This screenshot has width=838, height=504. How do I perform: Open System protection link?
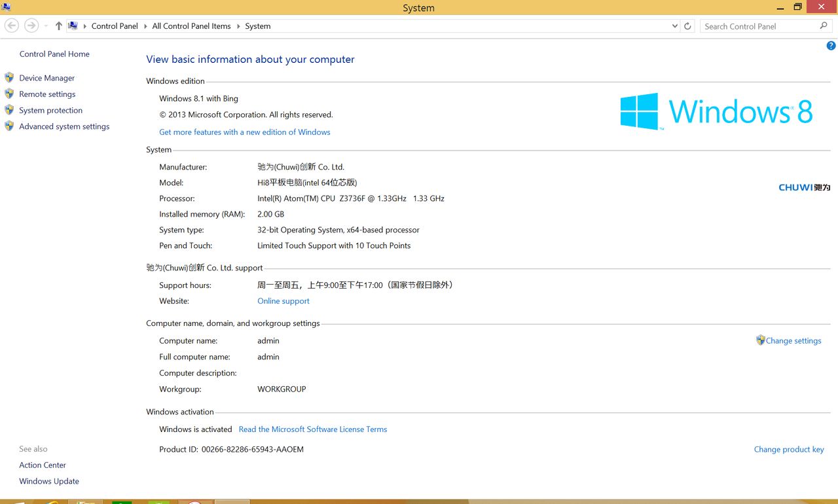click(x=51, y=111)
